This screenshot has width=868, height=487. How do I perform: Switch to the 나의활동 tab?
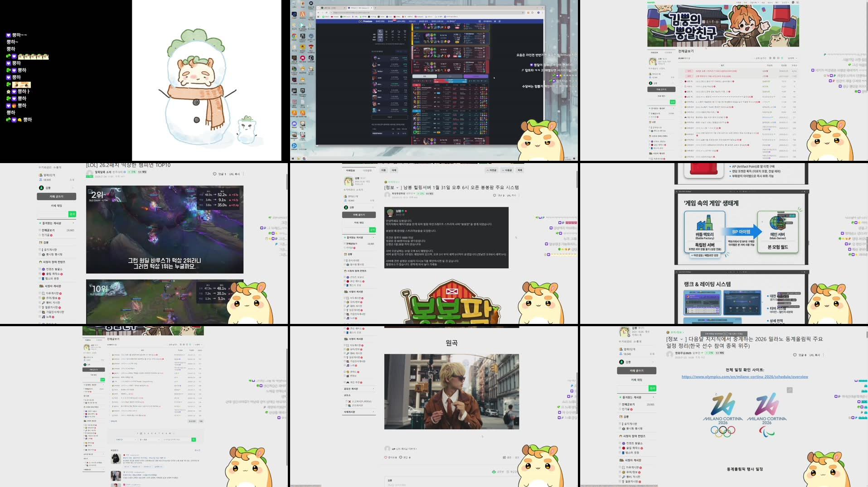[368, 170]
